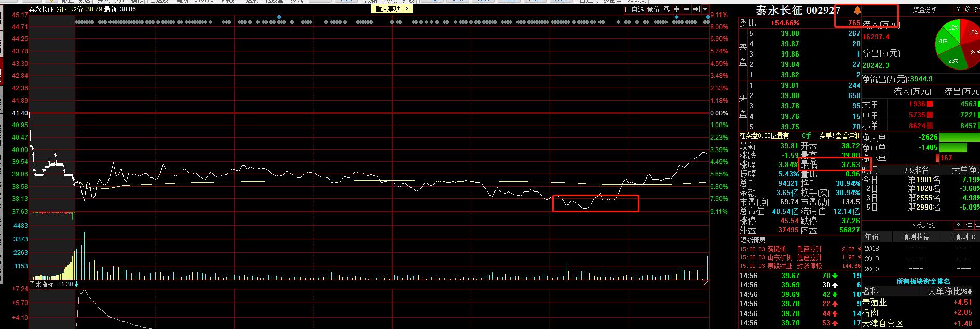Click the 删自选 button in chart header
Image resolution: width=980 pixels, height=329 pixels.
coord(634,9)
